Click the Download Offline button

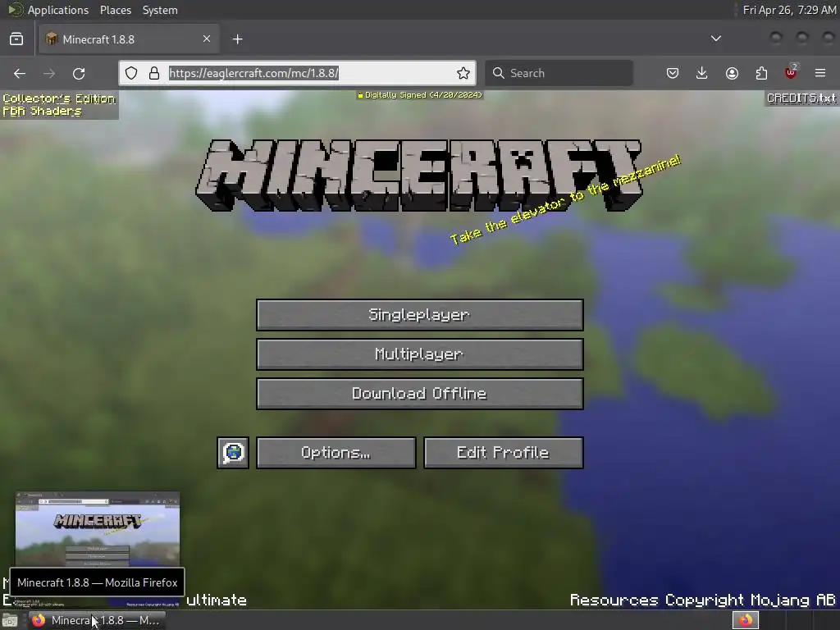[420, 394]
